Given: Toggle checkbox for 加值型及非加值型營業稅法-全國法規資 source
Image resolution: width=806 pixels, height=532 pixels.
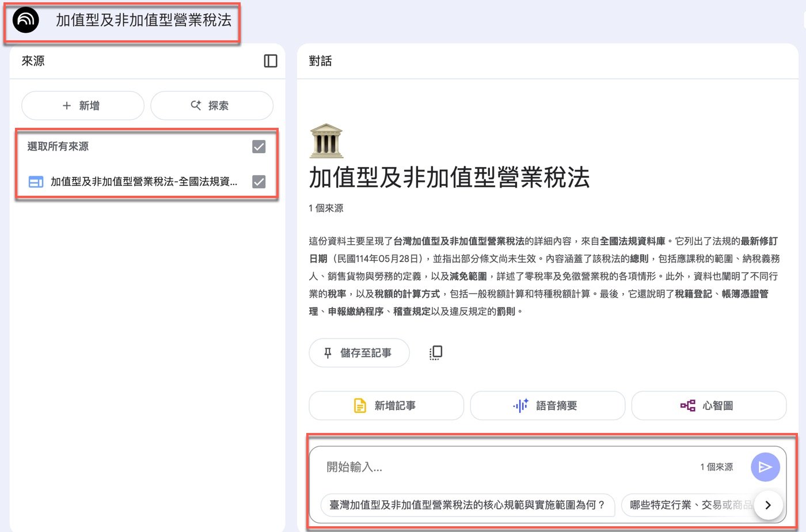Looking at the screenshot, I should pyautogui.click(x=259, y=182).
